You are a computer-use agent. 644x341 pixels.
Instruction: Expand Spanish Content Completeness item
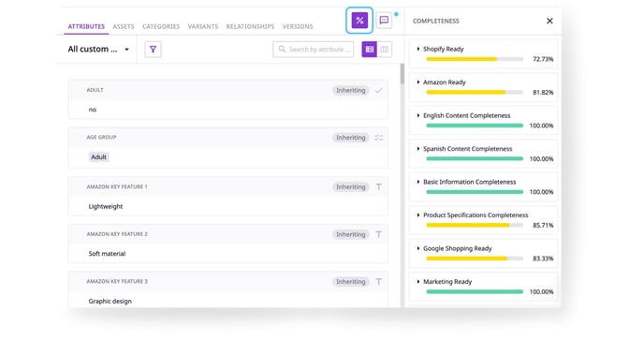tap(418, 149)
